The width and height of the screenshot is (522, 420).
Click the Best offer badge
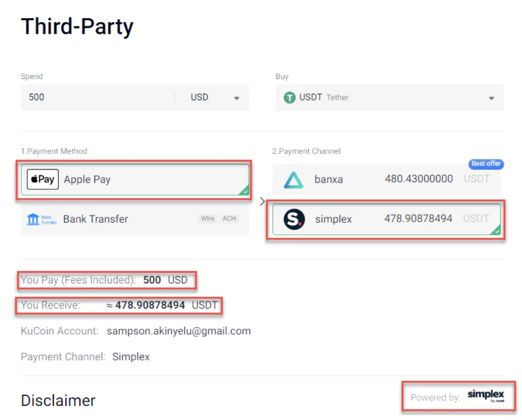486,164
